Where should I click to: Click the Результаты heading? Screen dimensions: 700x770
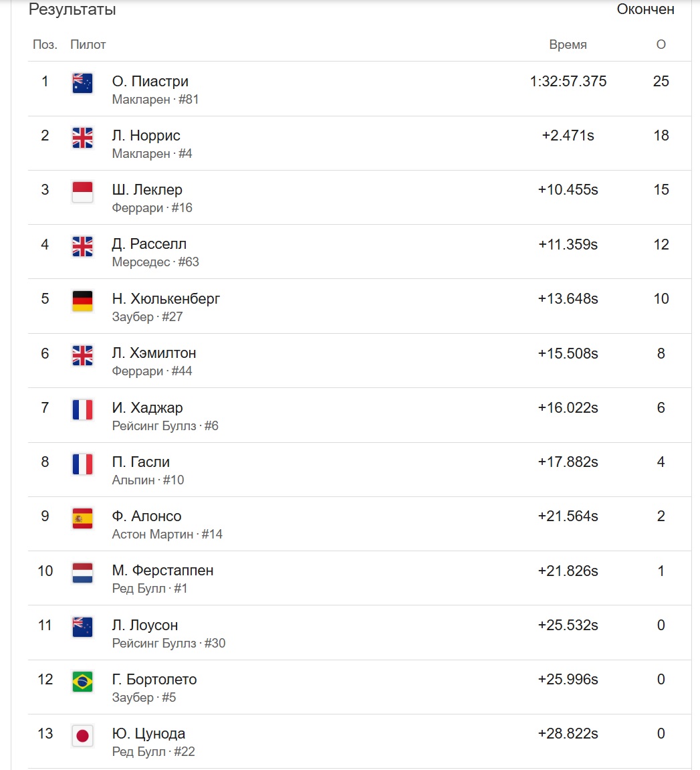(72, 9)
